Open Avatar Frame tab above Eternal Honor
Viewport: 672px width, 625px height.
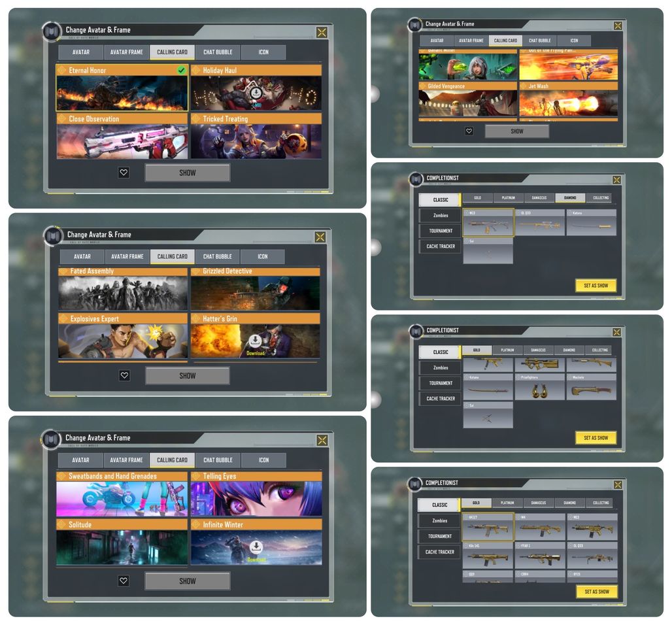click(126, 52)
